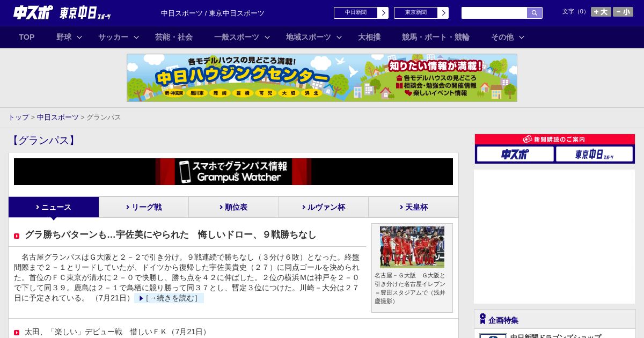
Task: Click the newspaper icon in 新聞購読のご案内
Action: [528, 139]
